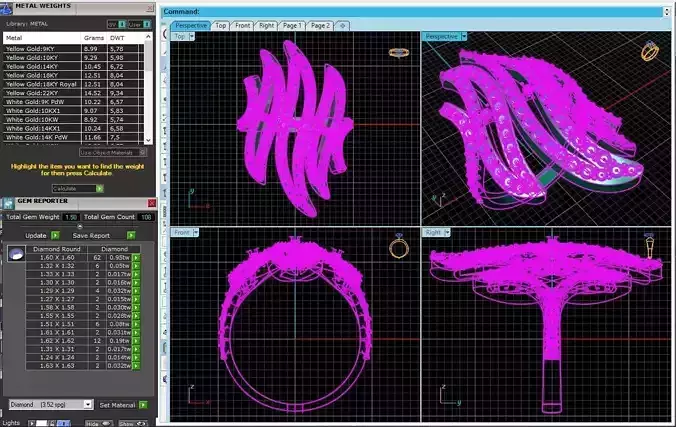Image resolution: width=676 pixels, height=427 pixels.
Task: Click green arrow for 1.29 X 1.29 gem row
Action: pyautogui.click(x=136, y=291)
